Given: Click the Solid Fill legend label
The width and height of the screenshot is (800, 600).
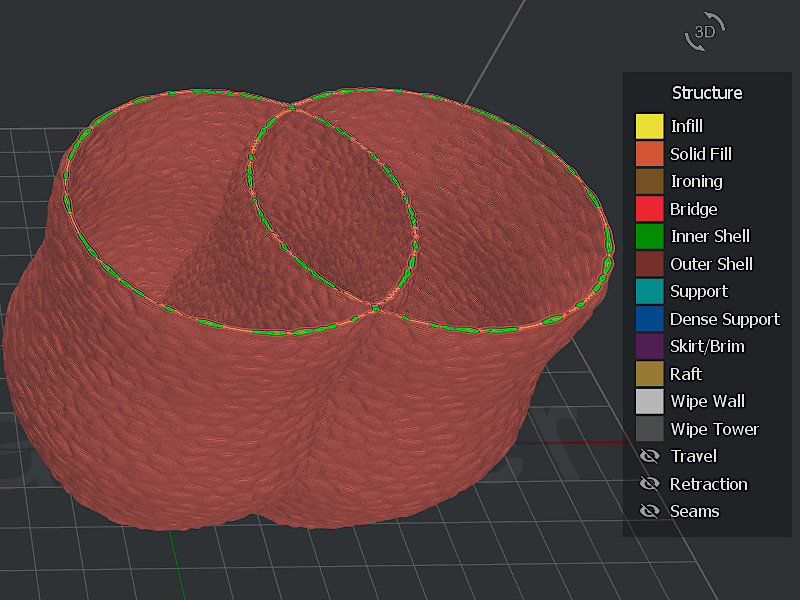Looking at the screenshot, I should click(x=701, y=154).
